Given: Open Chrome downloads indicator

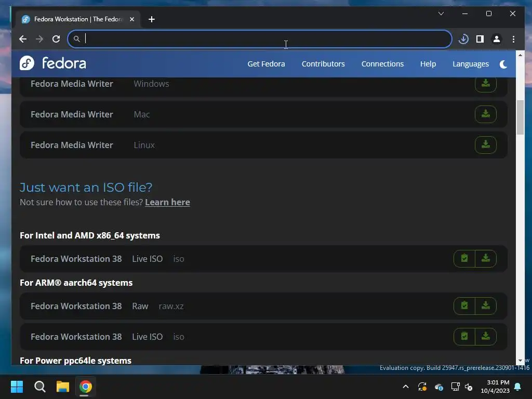Looking at the screenshot, I should point(463,39).
